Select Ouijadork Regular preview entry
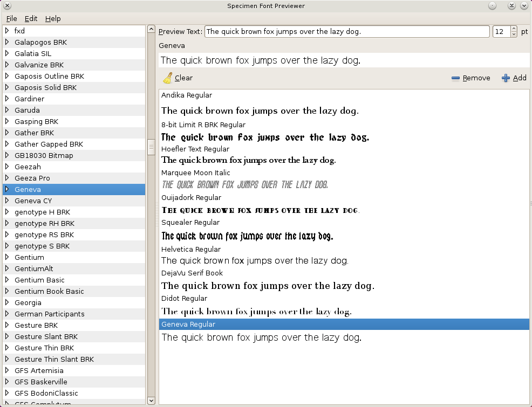Screen dimensions: 532x407 click(x=344, y=197)
